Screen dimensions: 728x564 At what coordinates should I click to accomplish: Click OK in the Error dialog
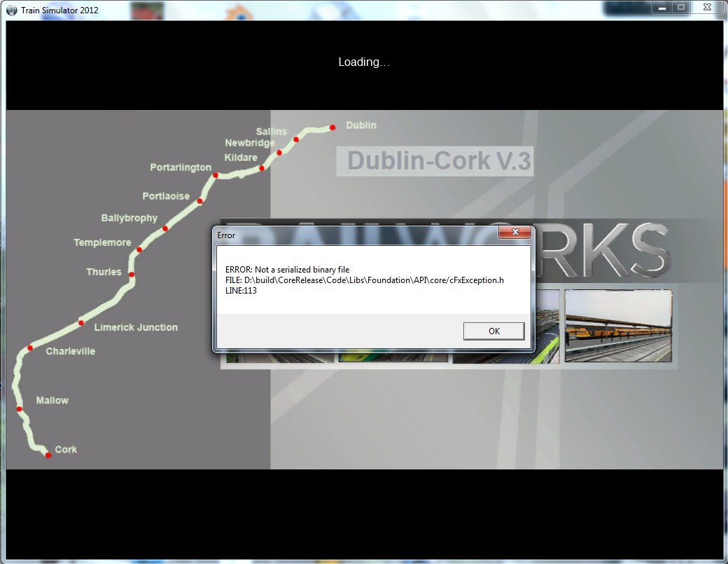493,331
